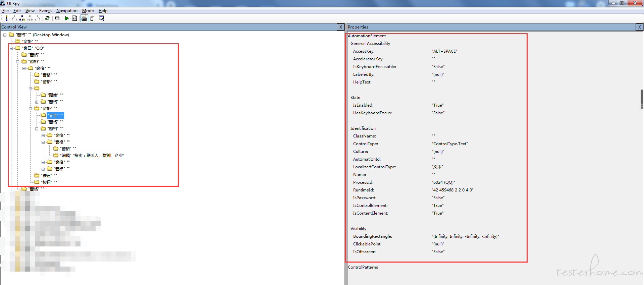Open the Edit menu
644x285 pixels.
[17, 11]
